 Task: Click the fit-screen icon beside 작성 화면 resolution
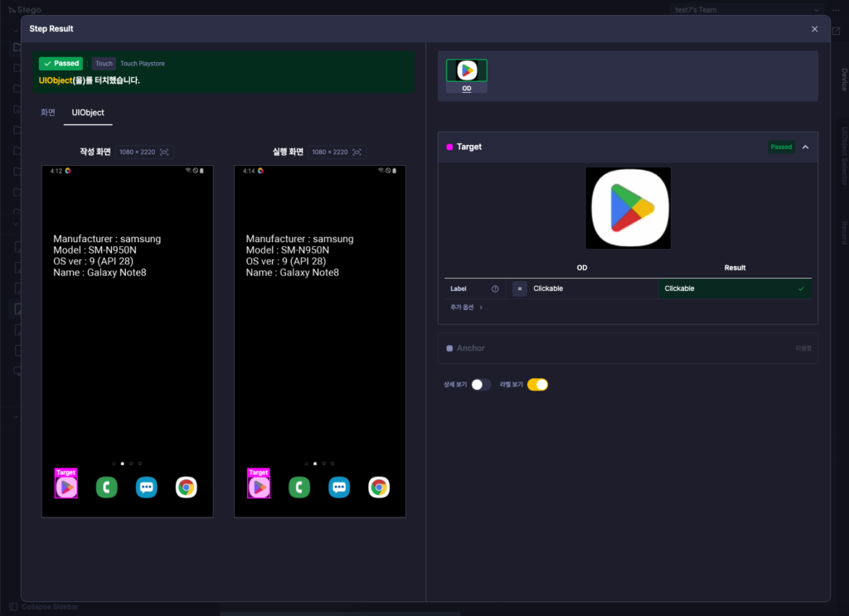pyautogui.click(x=164, y=152)
